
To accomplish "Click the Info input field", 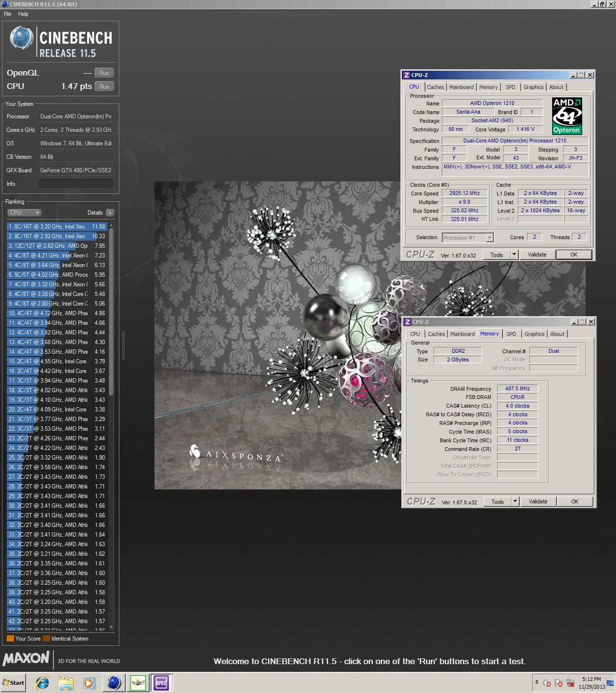I will (x=76, y=184).
